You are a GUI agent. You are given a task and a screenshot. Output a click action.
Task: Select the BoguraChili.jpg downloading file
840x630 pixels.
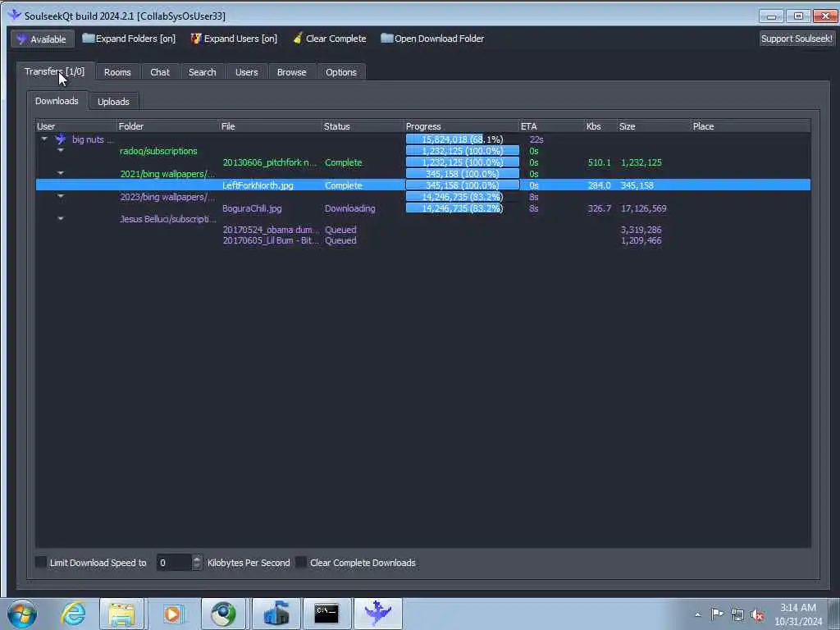(422, 208)
